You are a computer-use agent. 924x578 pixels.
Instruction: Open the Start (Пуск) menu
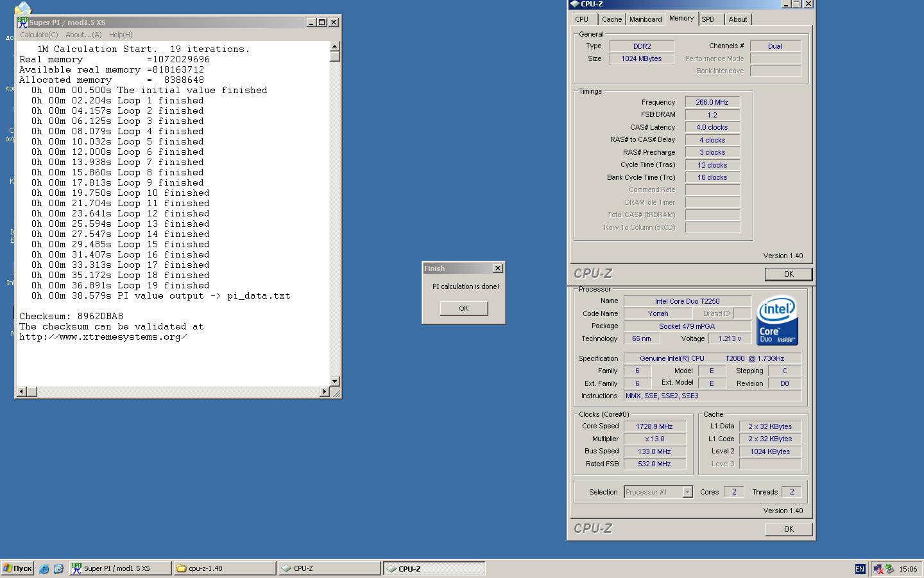(17, 568)
